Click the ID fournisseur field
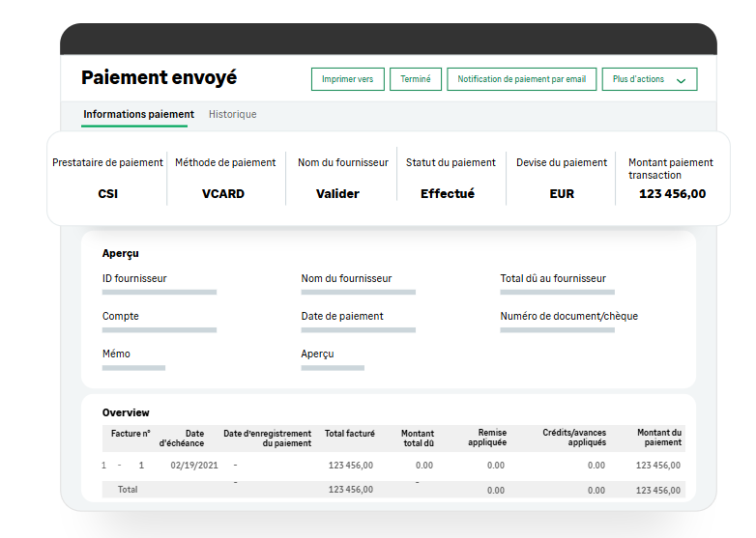756x538 pixels. (x=159, y=291)
